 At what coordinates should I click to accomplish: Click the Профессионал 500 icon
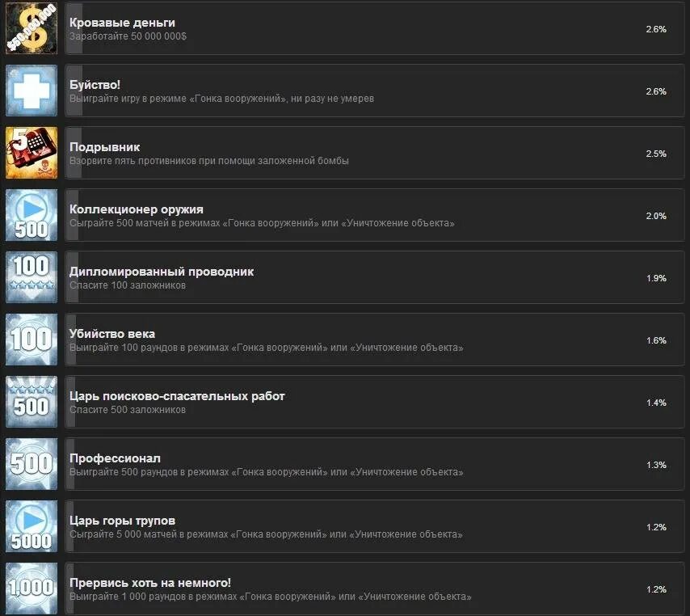click(x=32, y=464)
